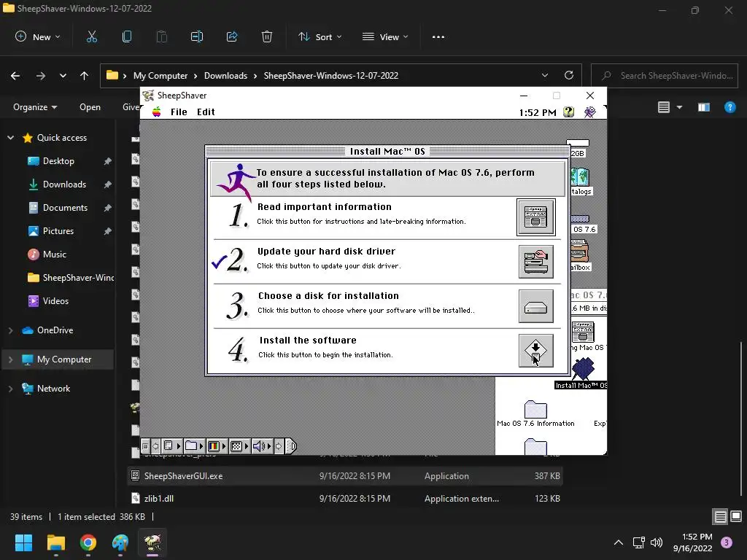
Task: Switch to large icons view in status bar
Action: coord(736,517)
